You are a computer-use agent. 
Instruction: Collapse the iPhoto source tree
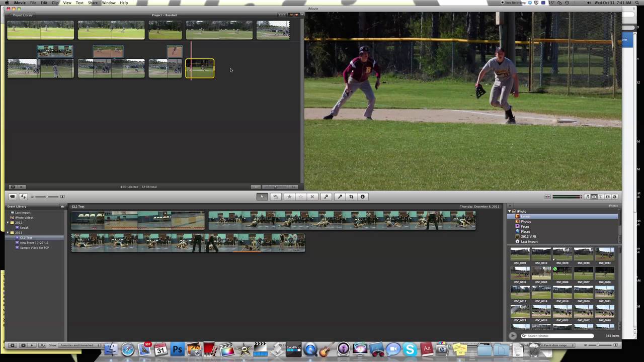pos(510,212)
